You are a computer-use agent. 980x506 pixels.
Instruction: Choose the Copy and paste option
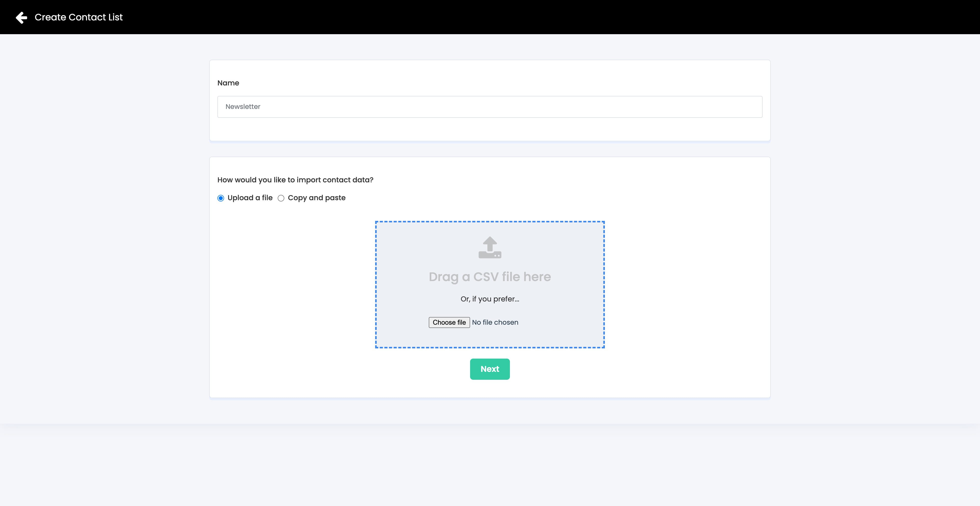point(281,198)
